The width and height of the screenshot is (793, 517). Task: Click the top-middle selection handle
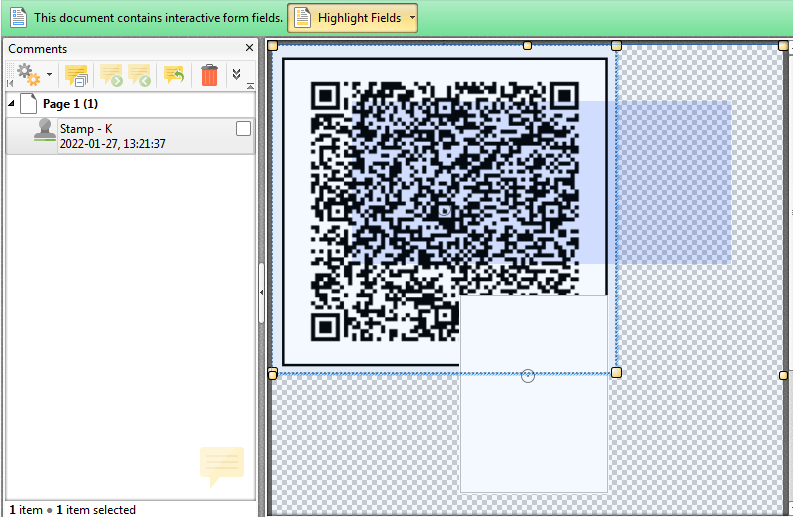527,46
